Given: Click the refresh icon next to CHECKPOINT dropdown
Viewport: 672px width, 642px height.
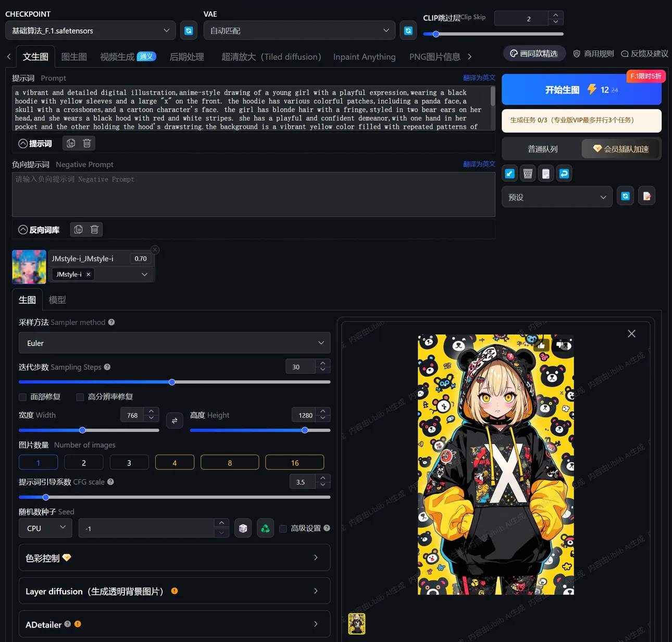Looking at the screenshot, I should coord(189,31).
